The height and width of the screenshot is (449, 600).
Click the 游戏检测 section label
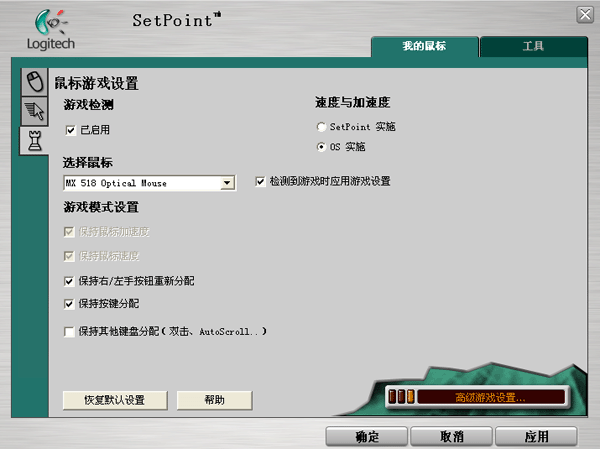point(88,104)
